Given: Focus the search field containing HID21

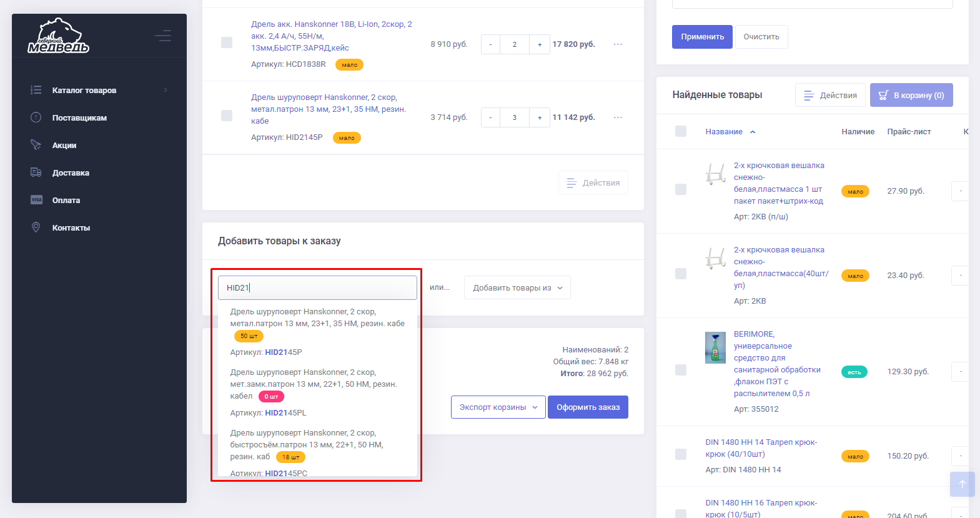Looking at the screenshot, I should pos(317,287).
